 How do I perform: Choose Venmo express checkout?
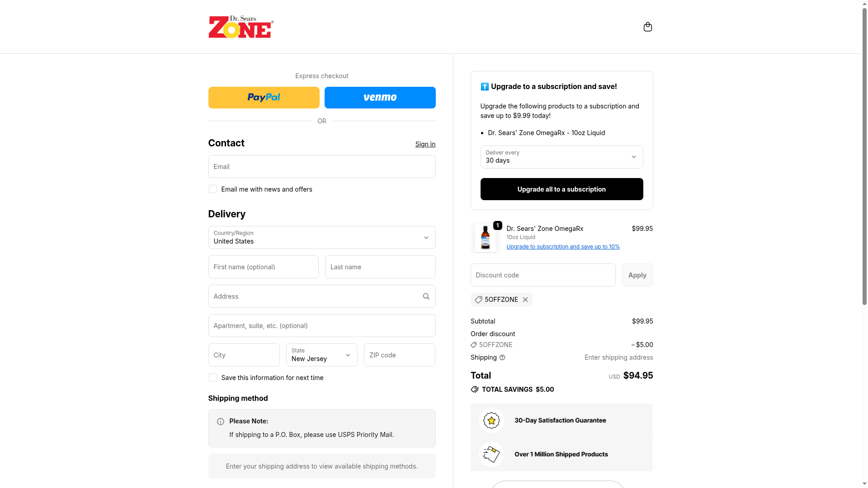coord(380,98)
